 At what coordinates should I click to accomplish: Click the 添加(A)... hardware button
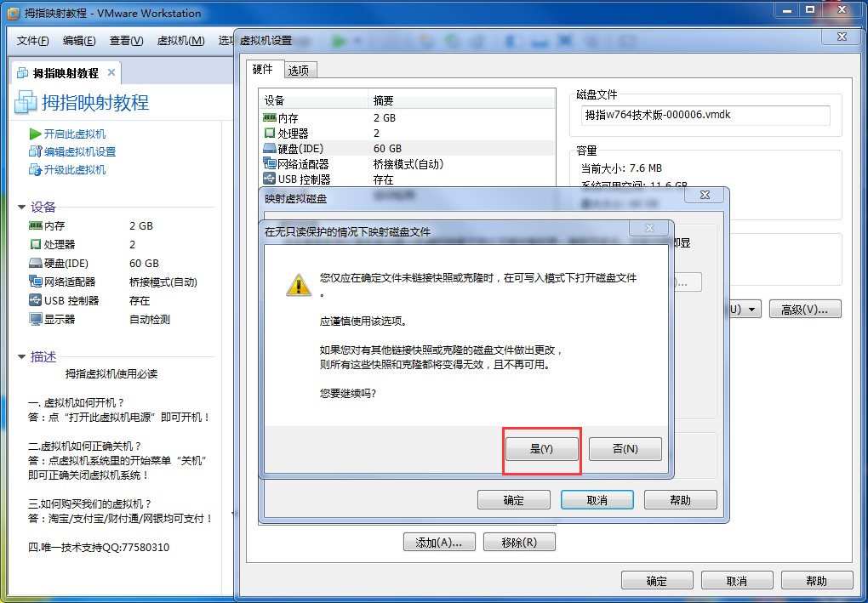[x=439, y=542]
